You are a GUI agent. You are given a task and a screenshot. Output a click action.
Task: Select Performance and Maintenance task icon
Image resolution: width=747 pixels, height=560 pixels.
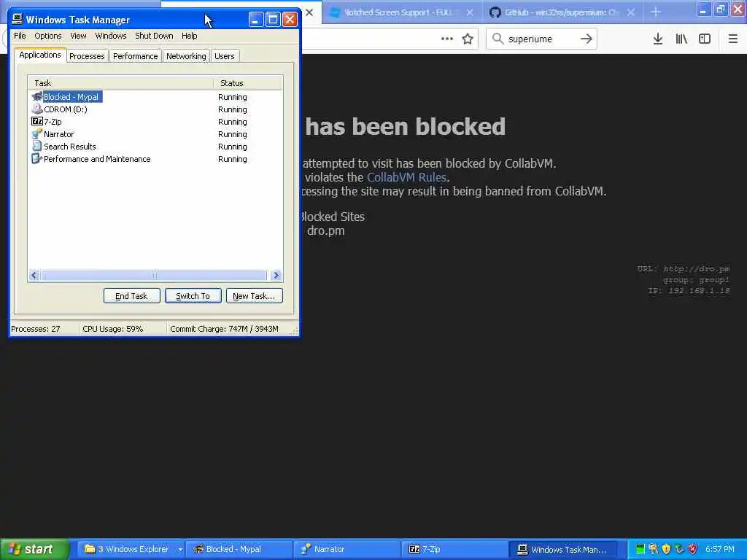[x=36, y=158]
